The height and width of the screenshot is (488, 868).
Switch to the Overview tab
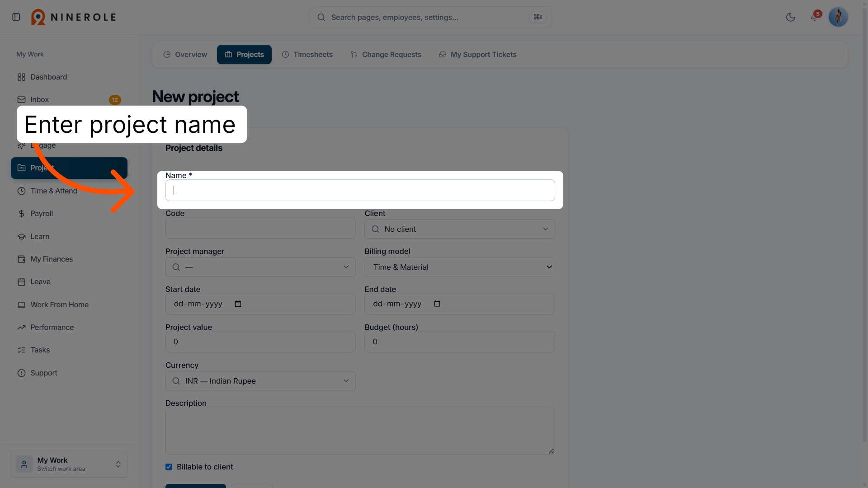pyautogui.click(x=185, y=55)
